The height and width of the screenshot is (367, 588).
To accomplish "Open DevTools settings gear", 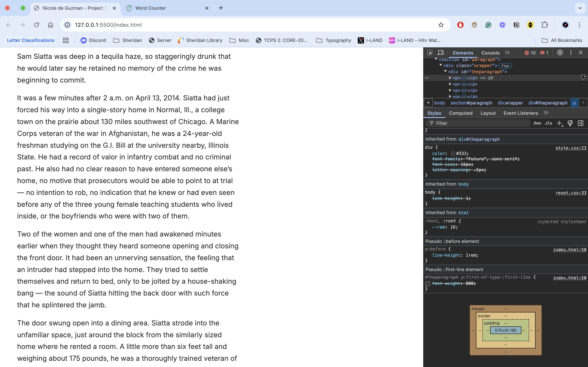I will click(x=560, y=53).
